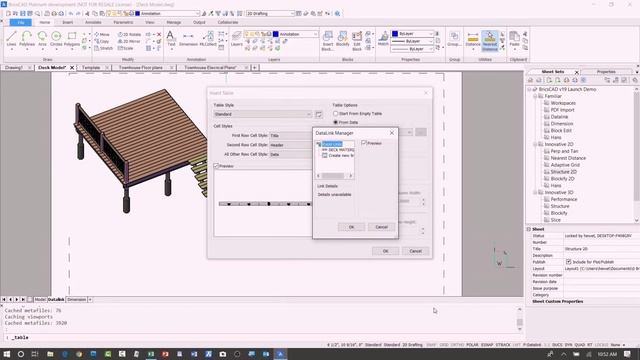Click the blue layer color swatch

point(276,34)
